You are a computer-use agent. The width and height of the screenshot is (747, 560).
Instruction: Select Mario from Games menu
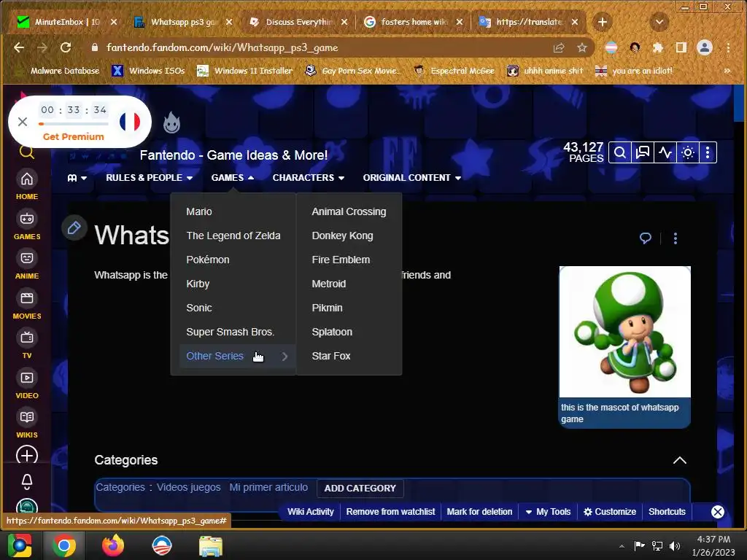[199, 211]
